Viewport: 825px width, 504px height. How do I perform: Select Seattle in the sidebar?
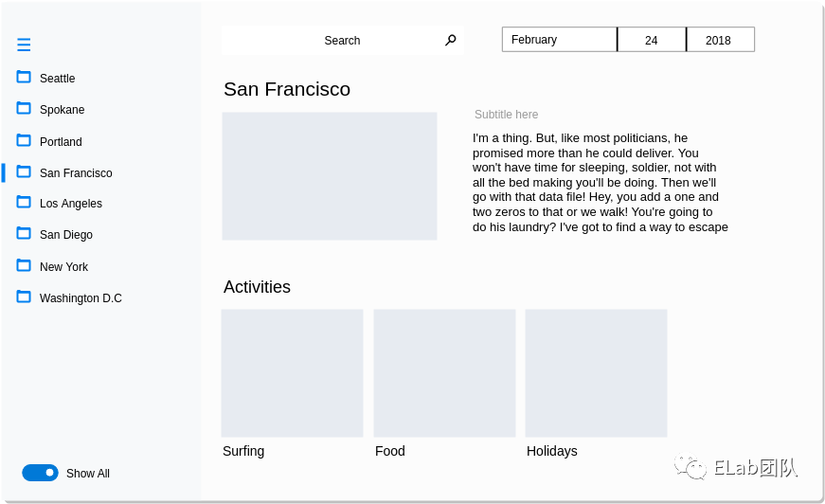click(x=58, y=79)
